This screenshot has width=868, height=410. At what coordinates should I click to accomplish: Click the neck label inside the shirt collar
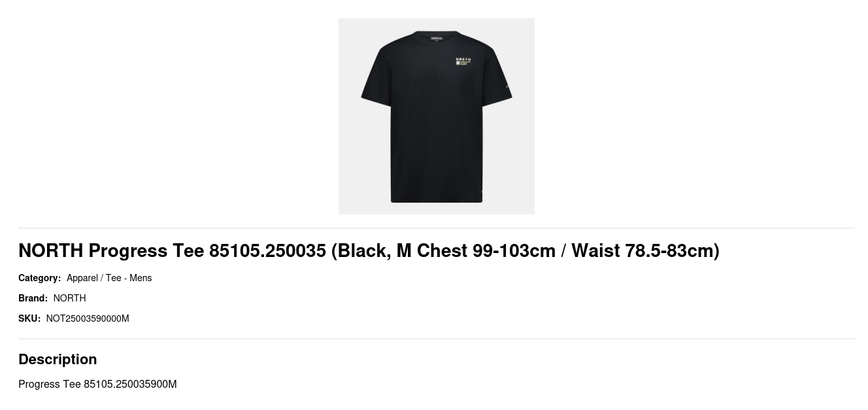pos(437,38)
